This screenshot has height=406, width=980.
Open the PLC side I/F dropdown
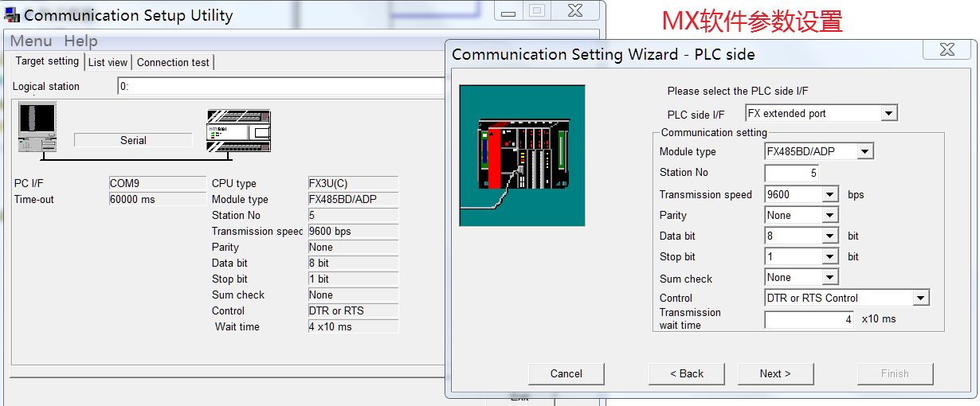(x=889, y=114)
